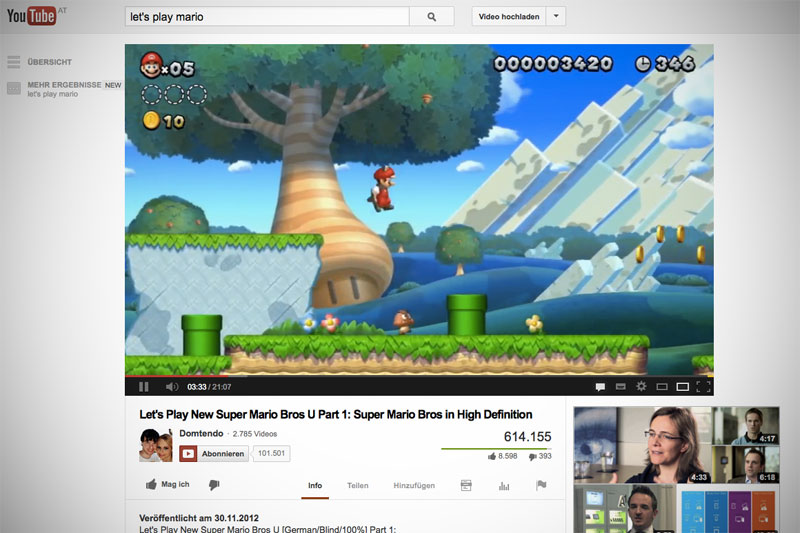
Task: Click the green like ratio bar
Action: click(x=496, y=449)
